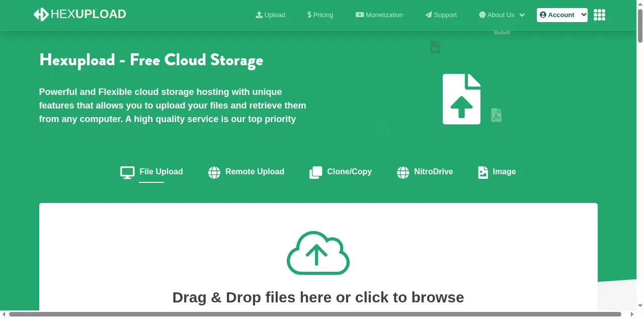Click the paper plane Support icon
Screen dimensions: 644x318
click(429, 15)
